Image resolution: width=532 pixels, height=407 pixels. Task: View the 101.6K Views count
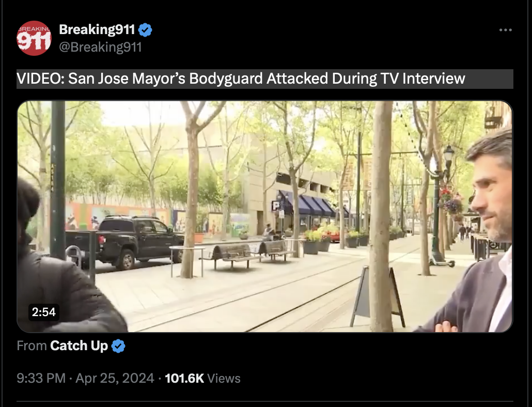[202, 378]
